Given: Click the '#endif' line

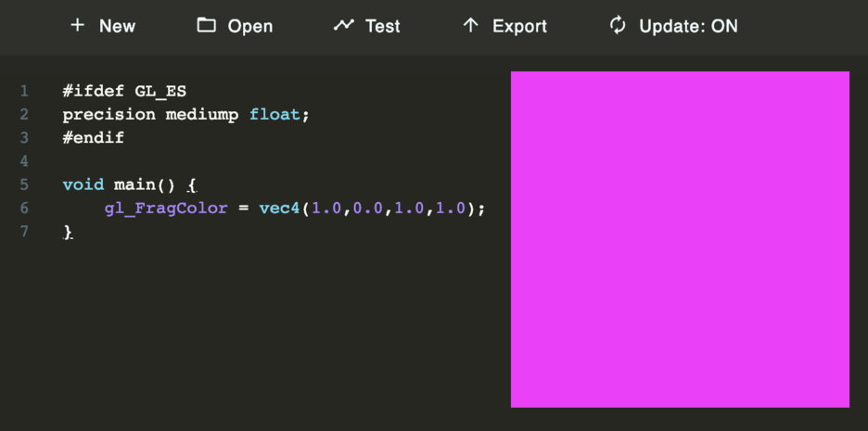Looking at the screenshot, I should coord(94,137).
